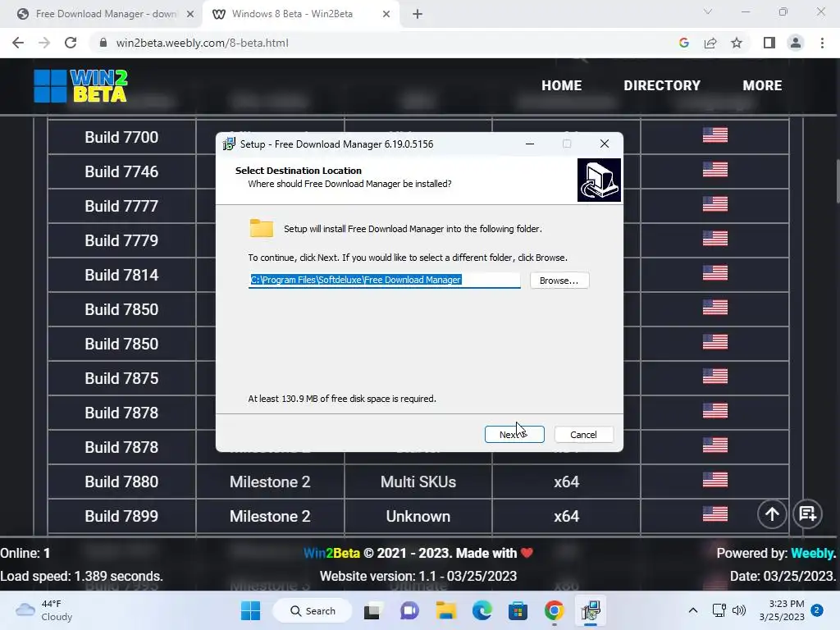The image size is (840, 630).
Task: Click Build 7746 row label
Action: pyautogui.click(x=121, y=171)
